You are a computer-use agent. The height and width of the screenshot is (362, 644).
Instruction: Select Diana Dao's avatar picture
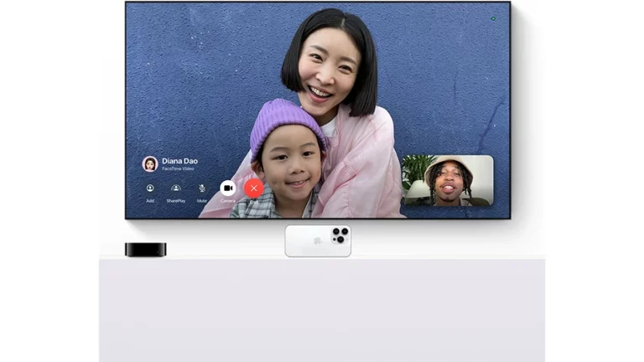coord(150,164)
